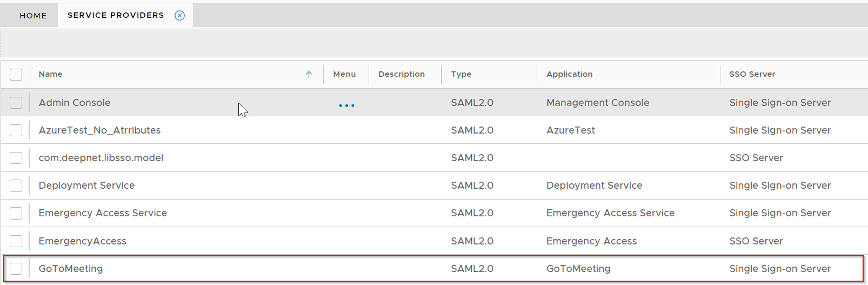This screenshot has height=285, width=868.
Task: Tick the com.deepnet.libsso.model checkbox
Action: click(16, 158)
